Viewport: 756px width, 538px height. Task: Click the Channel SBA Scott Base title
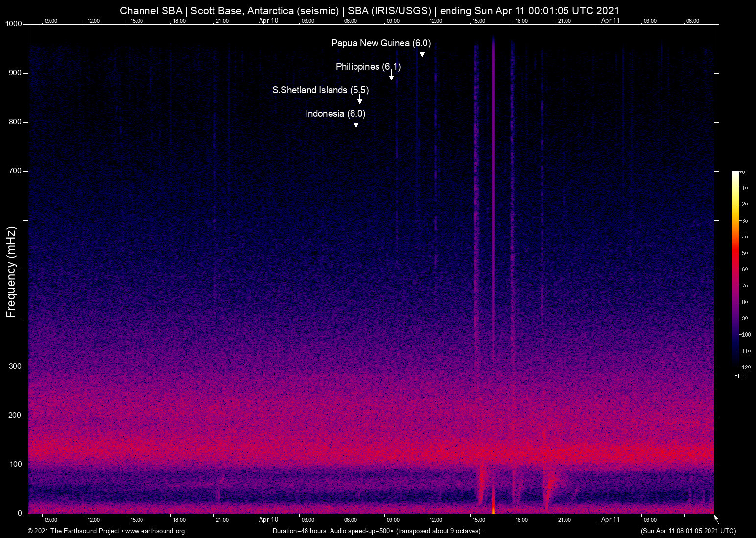370,11
